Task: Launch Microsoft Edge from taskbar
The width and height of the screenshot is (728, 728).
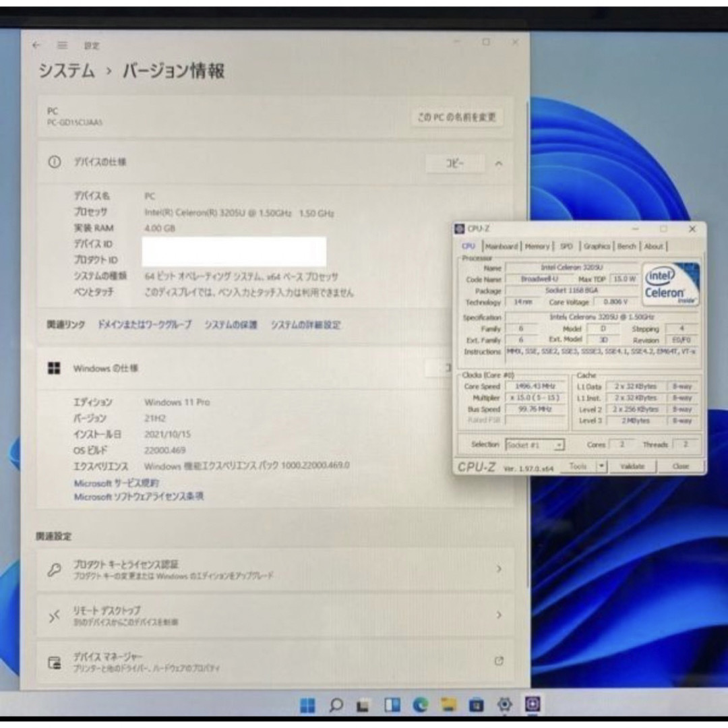Action: coord(421,705)
